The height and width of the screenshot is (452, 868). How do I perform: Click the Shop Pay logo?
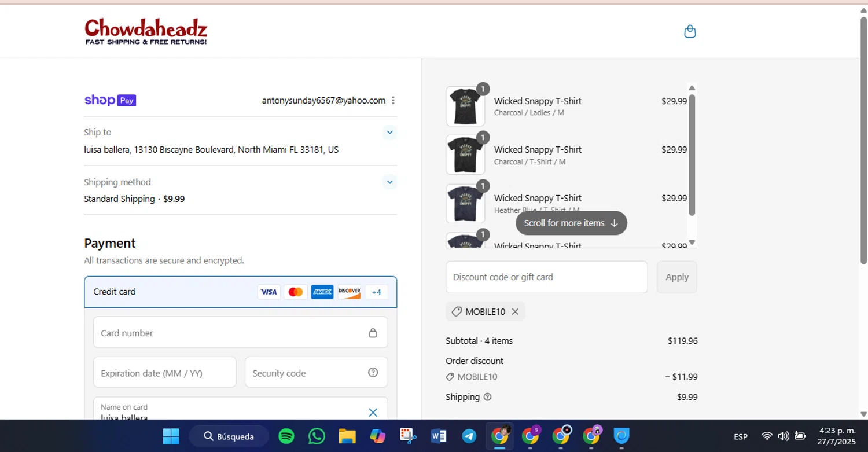[110, 100]
